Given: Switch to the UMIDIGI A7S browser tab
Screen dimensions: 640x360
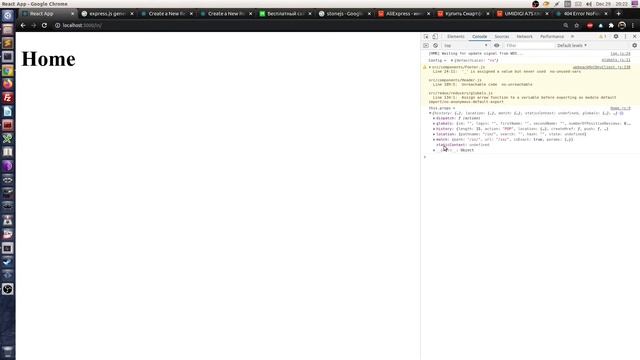Looking at the screenshot, I should tap(522, 13).
